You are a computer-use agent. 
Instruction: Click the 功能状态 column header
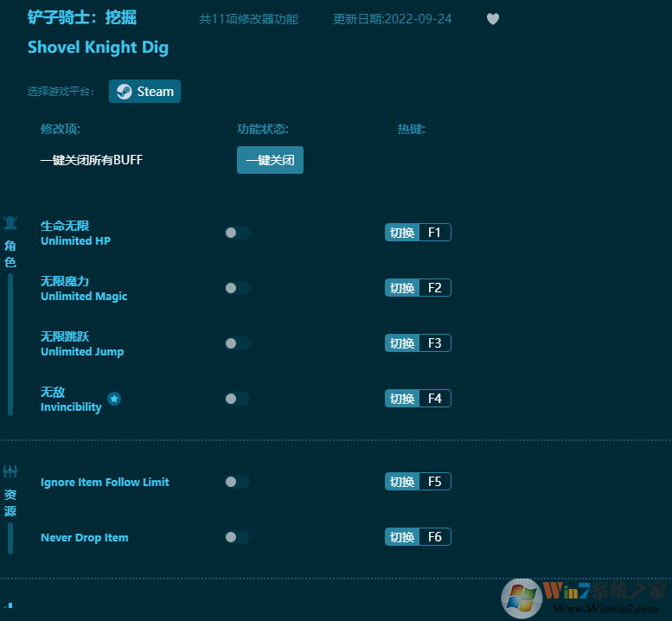pos(263,129)
